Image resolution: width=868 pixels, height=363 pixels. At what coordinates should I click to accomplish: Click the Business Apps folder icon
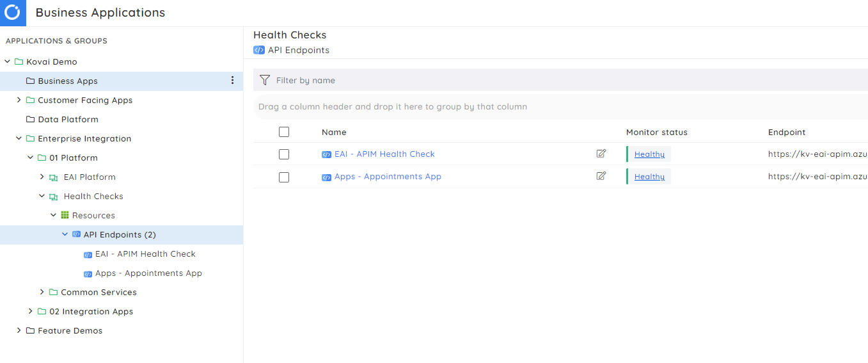tap(30, 81)
